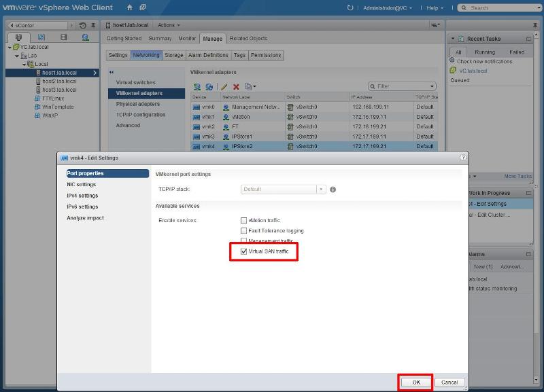Select the Hosts and Clusters navigator icon
Image resolution: width=544 pixels, height=392 pixels.
18,37
